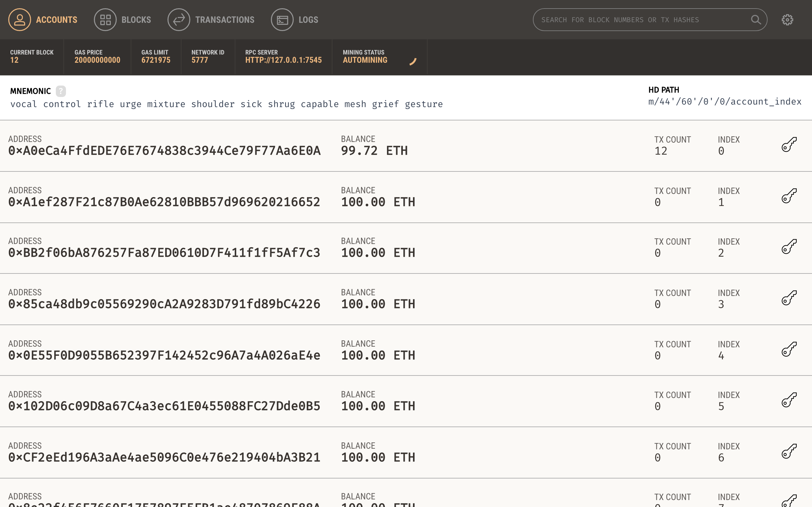The image size is (812, 507).
Task: Open settings gear icon
Action: (x=787, y=20)
